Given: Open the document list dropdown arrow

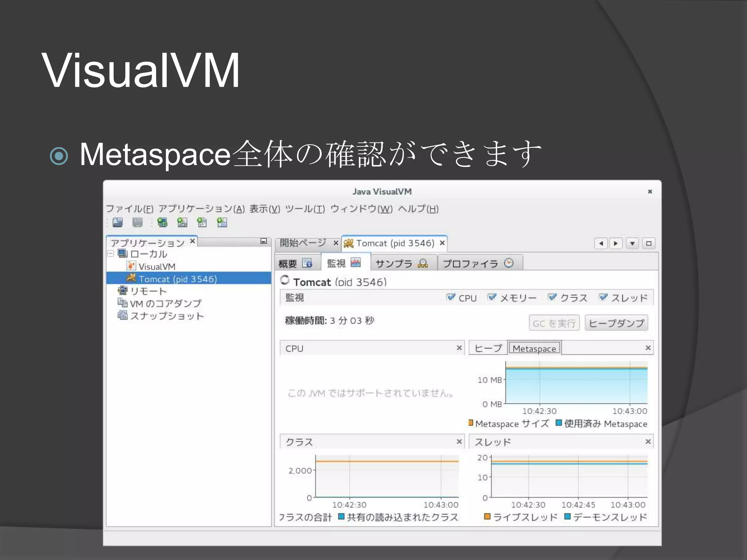Looking at the screenshot, I should coord(632,243).
